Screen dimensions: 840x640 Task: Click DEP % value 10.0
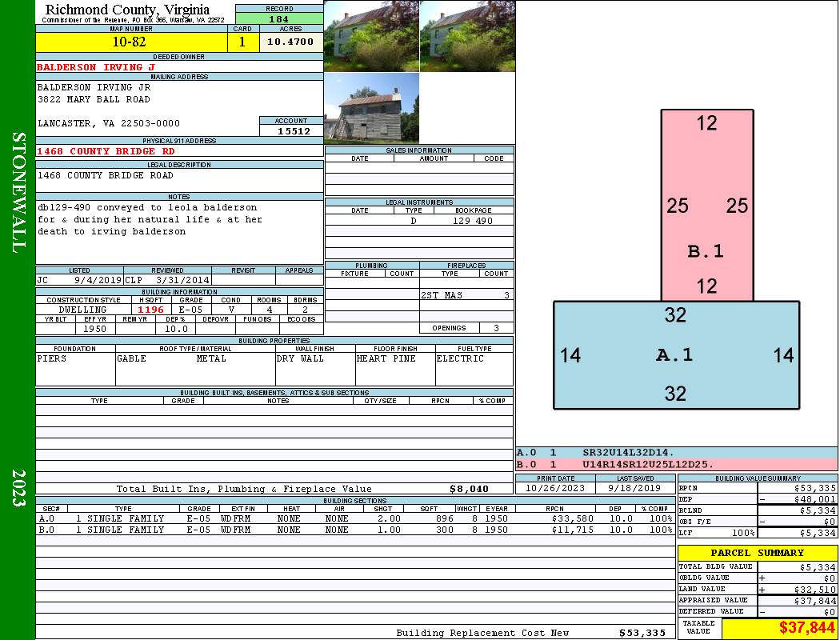[176, 329]
